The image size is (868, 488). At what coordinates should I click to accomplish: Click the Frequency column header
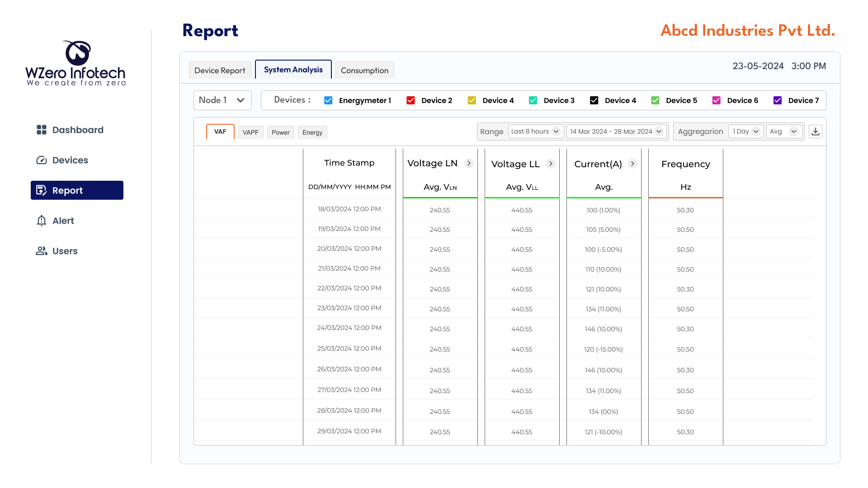coord(685,164)
